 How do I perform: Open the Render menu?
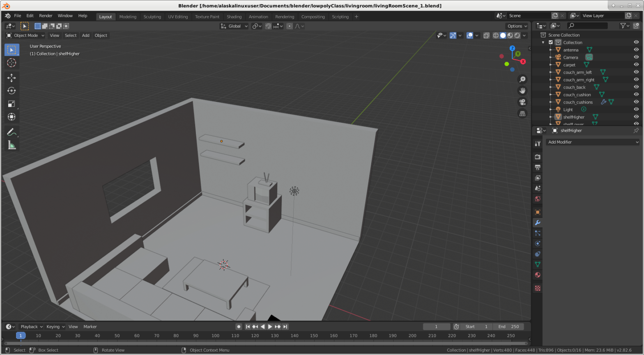(46, 16)
